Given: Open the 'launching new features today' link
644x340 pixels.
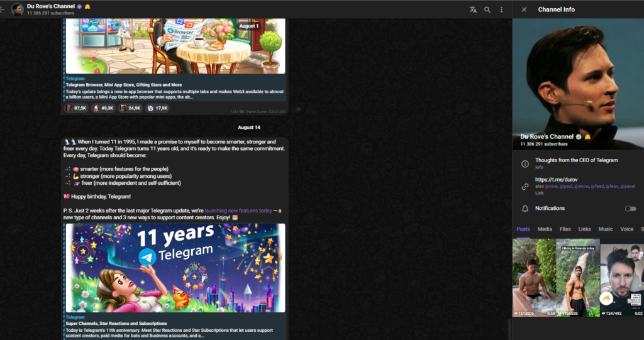Looking at the screenshot, I should coord(238,211).
